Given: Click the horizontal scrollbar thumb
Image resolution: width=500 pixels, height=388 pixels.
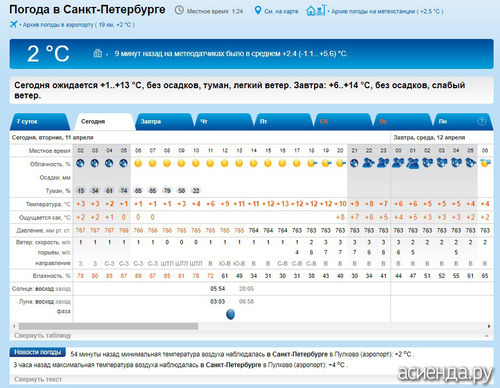Looking at the screenshot, I should (x=108, y=326).
